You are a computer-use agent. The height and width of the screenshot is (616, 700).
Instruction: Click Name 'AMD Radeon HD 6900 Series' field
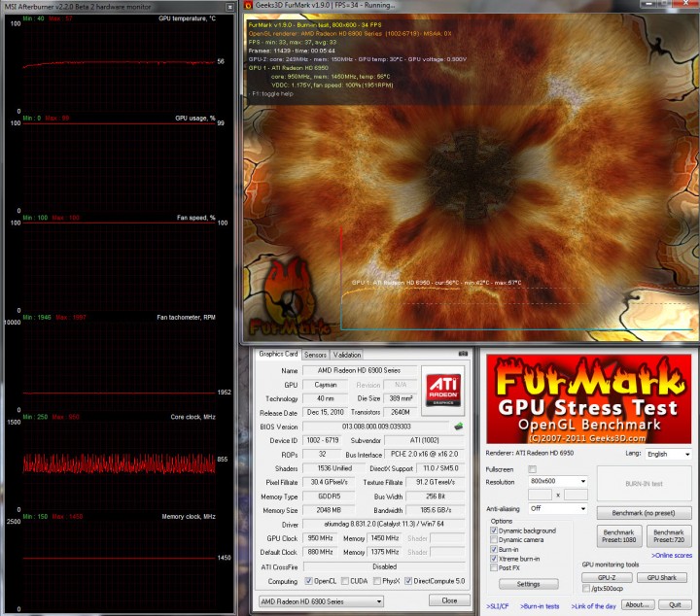pos(360,370)
